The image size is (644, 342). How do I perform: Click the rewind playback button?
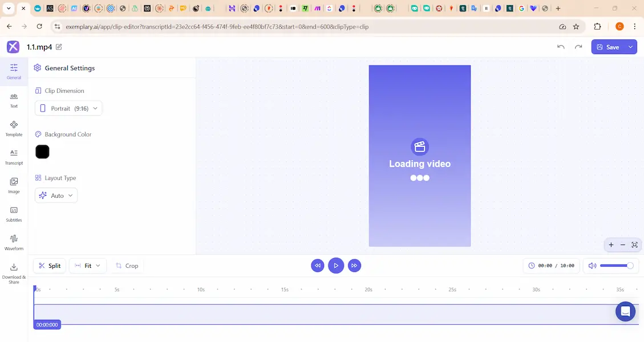pos(318,266)
